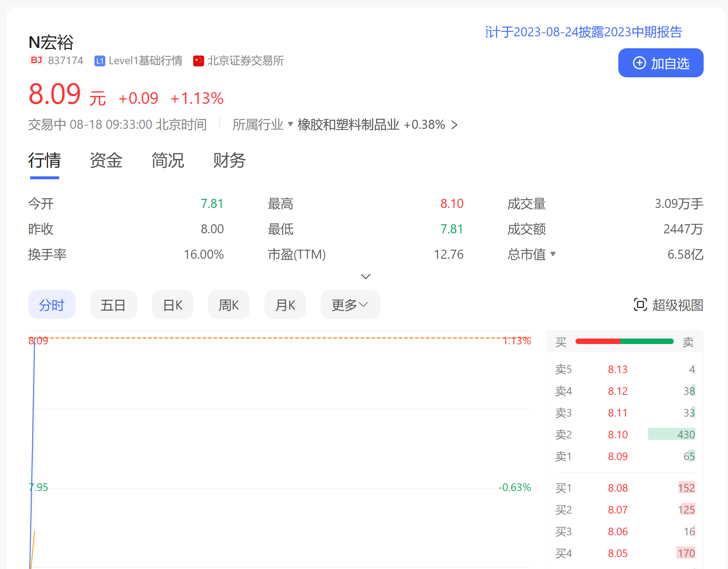The image size is (728, 569).
Task: Click the buy/sell ratio red-green bar
Action: [625, 341]
